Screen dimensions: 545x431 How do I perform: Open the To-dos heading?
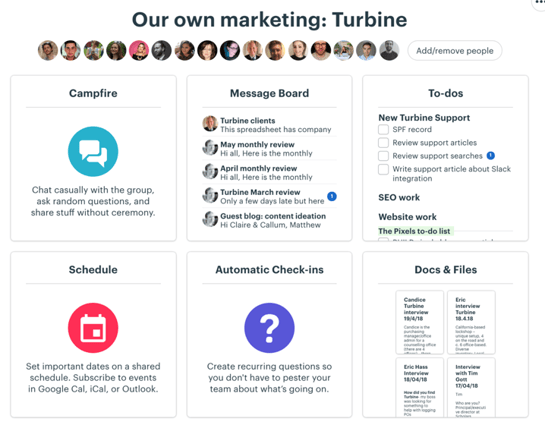click(x=446, y=93)
